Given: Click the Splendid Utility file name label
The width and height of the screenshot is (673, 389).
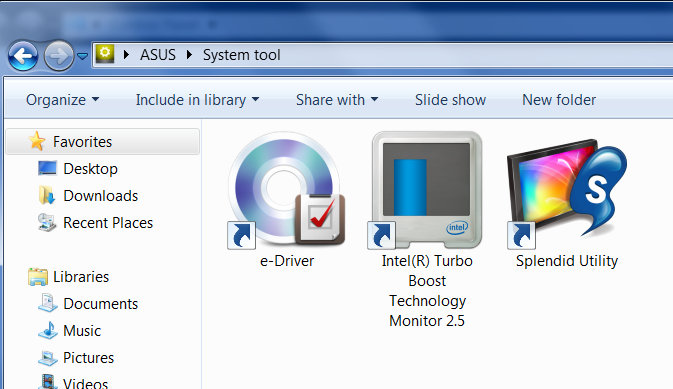Looking at the screenshot, I should point(567,261).
